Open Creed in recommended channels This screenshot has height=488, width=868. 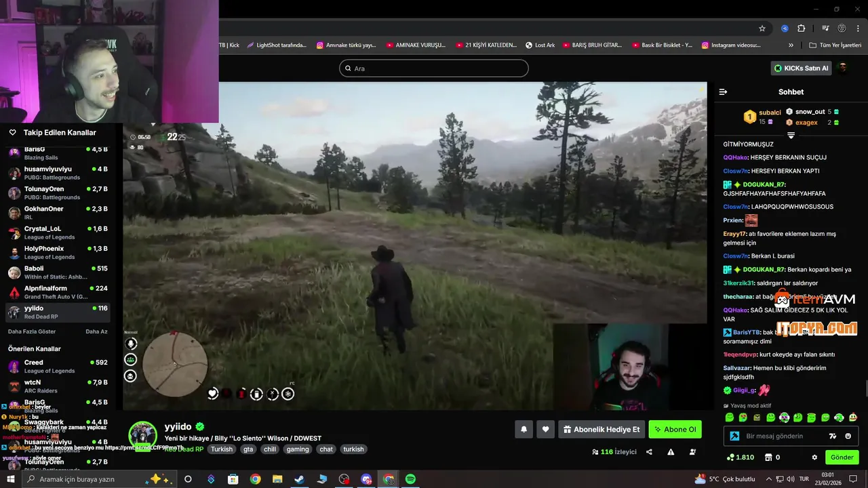[58, 366]
